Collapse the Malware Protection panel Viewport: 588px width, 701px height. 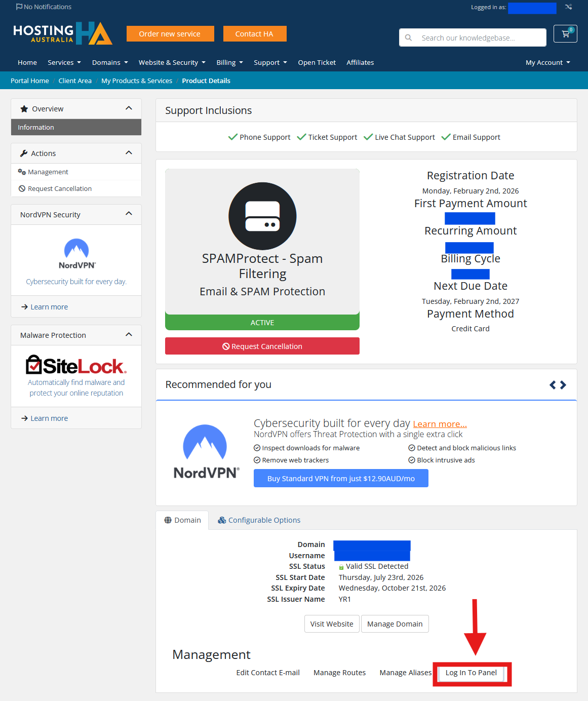[x=129, y=334]
